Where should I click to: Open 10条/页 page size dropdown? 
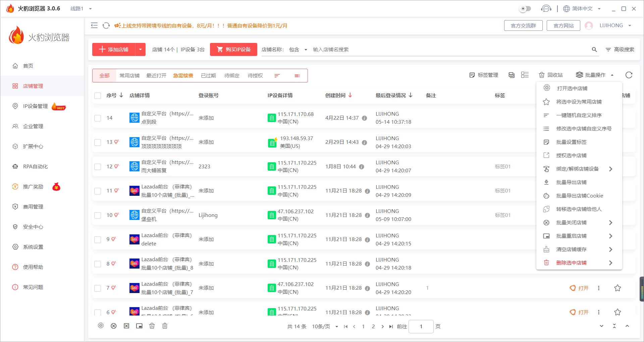[x=325, y=327]
